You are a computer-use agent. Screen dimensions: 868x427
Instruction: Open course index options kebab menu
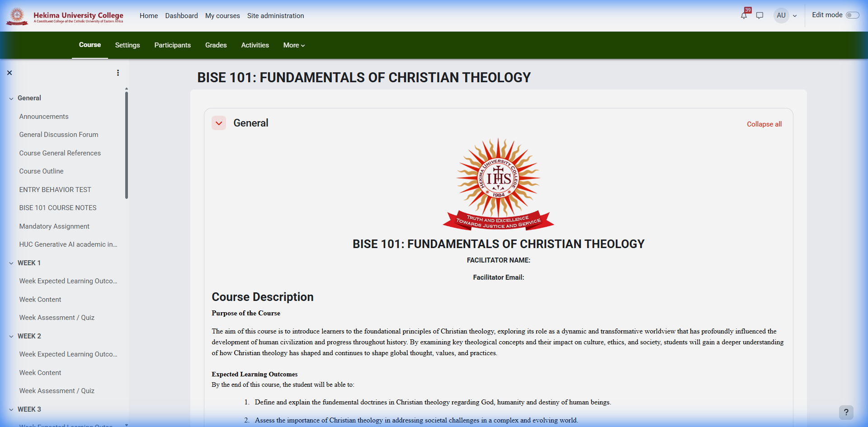118,73
